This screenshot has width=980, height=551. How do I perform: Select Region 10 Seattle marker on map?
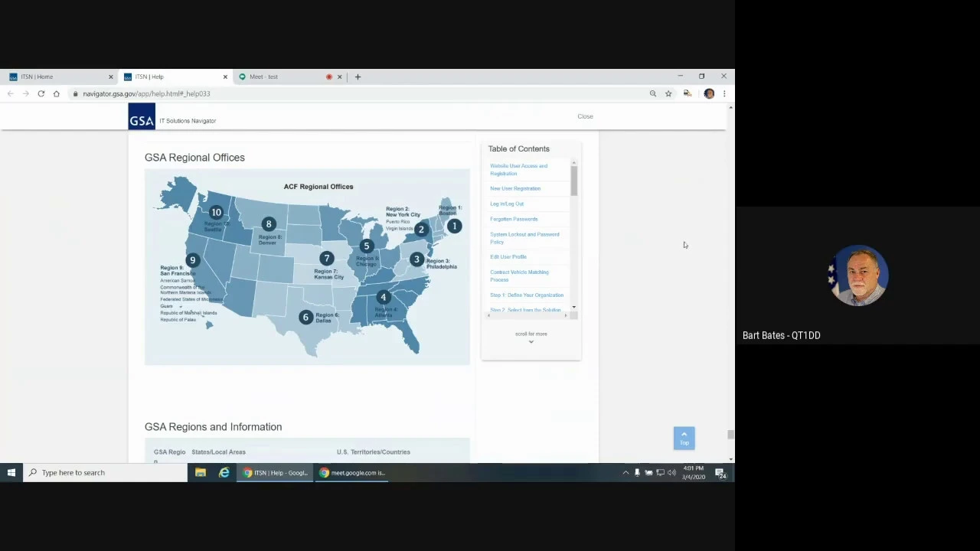coord(216,213)
